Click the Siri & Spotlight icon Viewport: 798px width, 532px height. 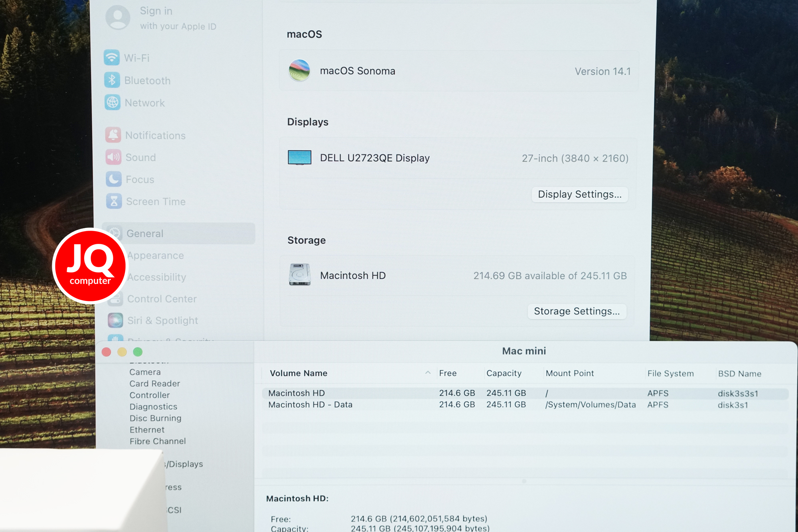click(x=115, y=320)
